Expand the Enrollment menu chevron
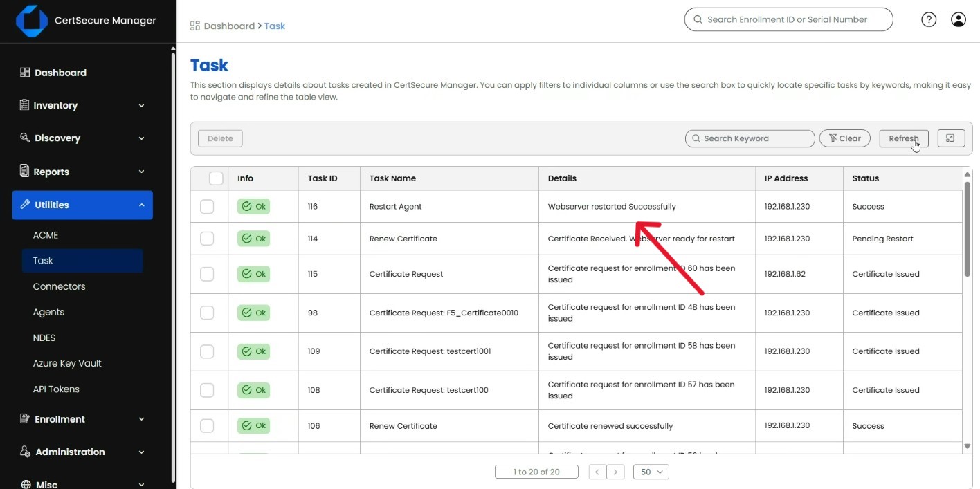The image size is (980, 489). 141,419
